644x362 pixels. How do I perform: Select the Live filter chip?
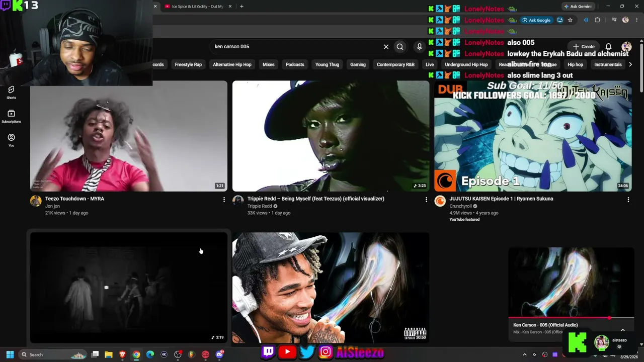point(430,64)
